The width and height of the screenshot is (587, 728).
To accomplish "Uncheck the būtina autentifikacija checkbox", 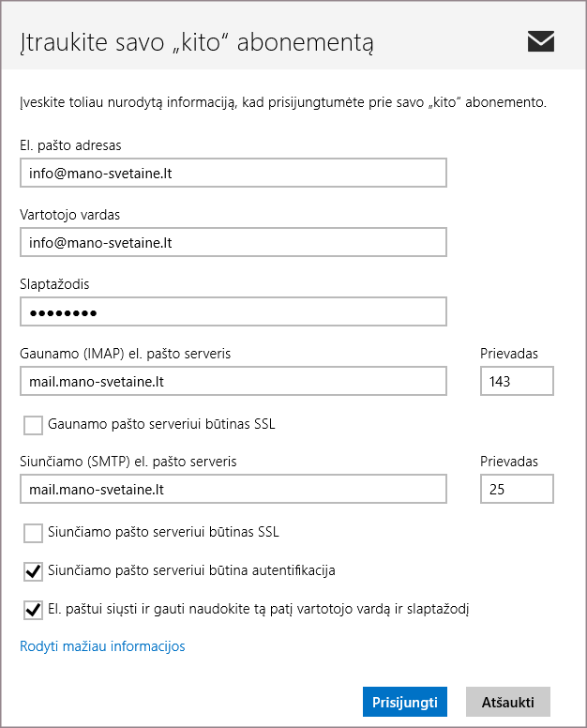I will [34, 570].
